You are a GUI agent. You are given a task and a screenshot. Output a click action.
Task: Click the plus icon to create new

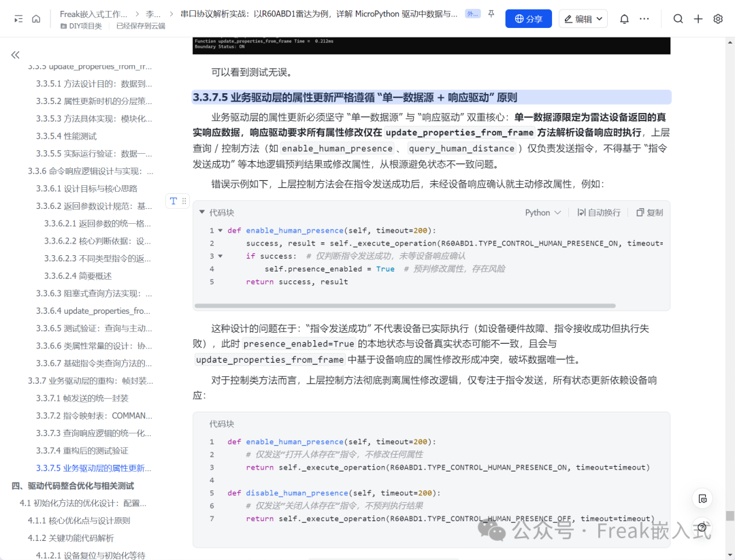698,19
